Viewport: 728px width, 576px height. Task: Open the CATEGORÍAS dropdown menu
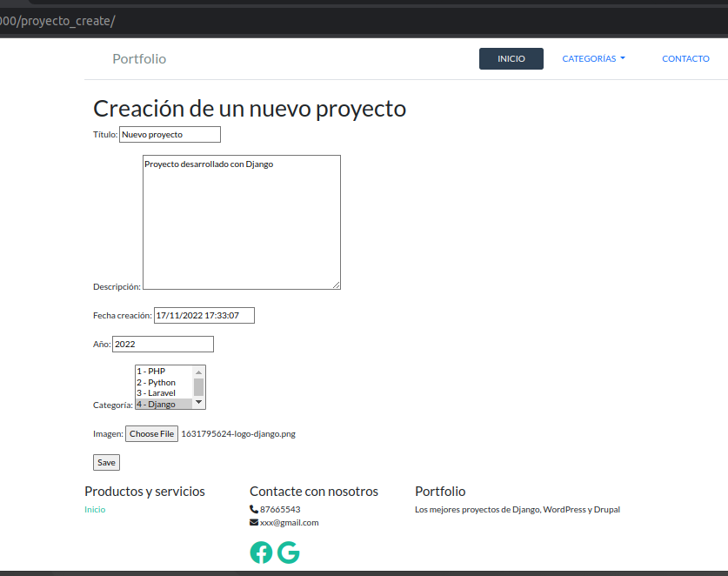[593, 59]
